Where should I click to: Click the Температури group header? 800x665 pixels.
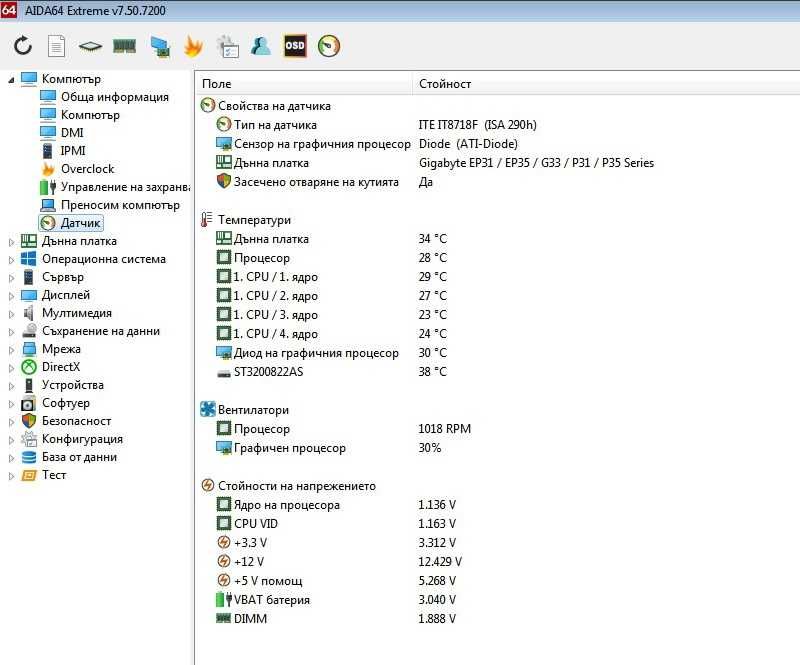click(x=245, y=219)
